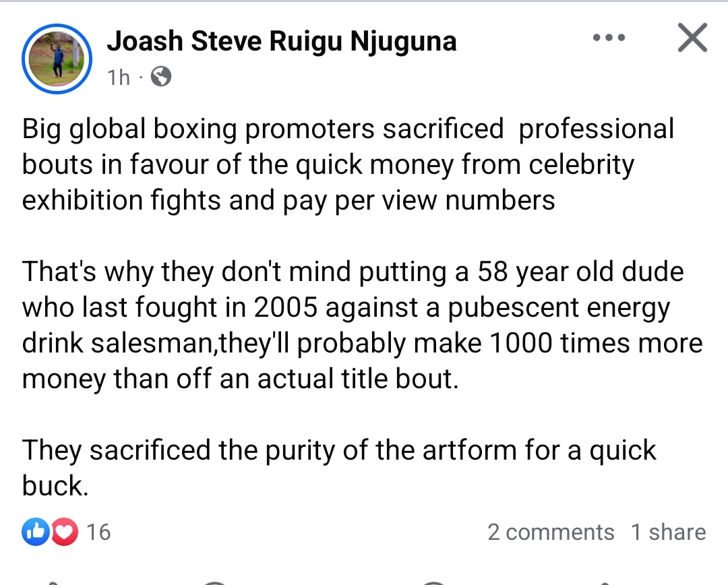728x585 pixels.
Task: Tap the words 'pay per view numbers'
Action: [443, 200]
